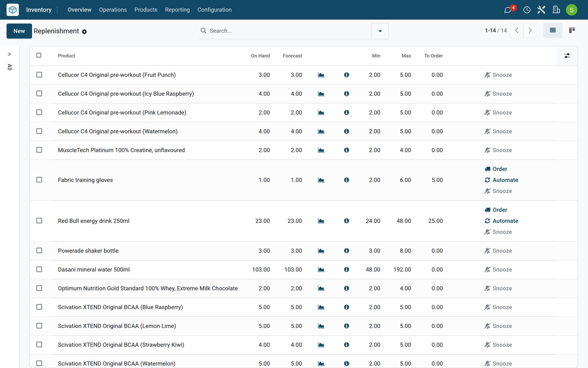Select Scivation XTEND Strawberry Kiwi checkbox

pyautogui.click(x=39, y=344)
